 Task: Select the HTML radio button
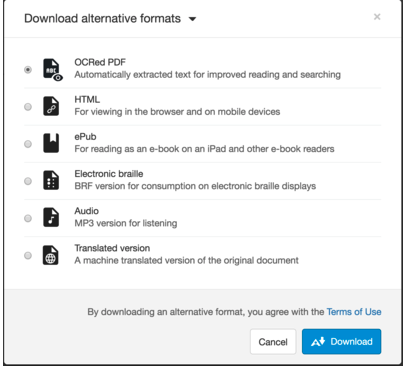click(x=28, y=107)
